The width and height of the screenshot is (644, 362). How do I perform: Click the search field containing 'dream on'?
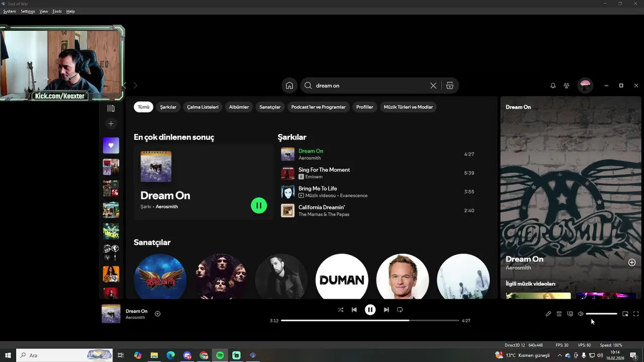click(371, 85)
